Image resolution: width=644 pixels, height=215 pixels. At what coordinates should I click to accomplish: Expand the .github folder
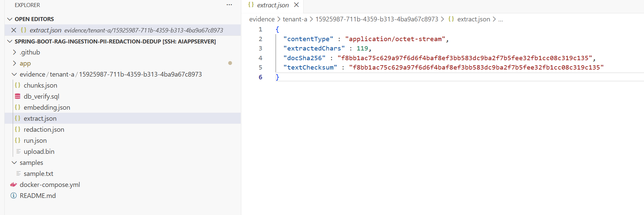coord(14,52)
